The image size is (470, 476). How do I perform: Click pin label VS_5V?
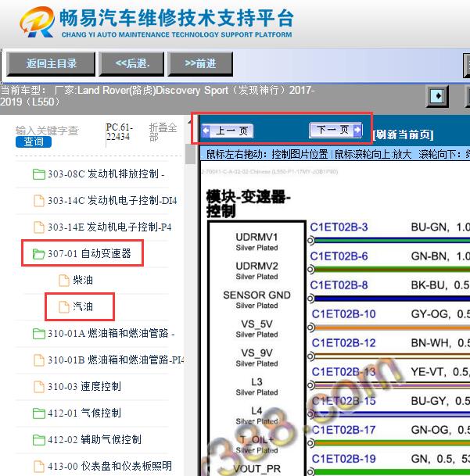257,324
